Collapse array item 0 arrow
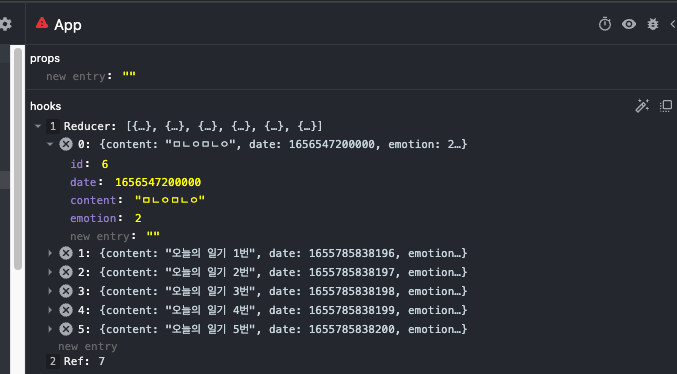 pyautogui.click(x=50, y=144)
